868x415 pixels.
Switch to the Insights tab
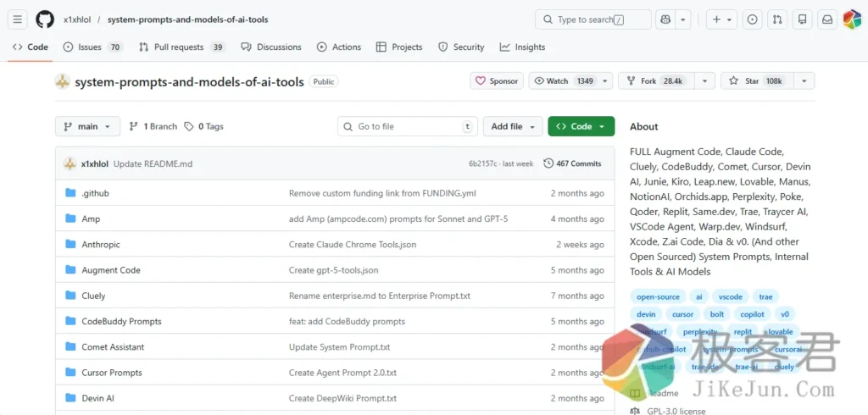click(x=523, y=47)
